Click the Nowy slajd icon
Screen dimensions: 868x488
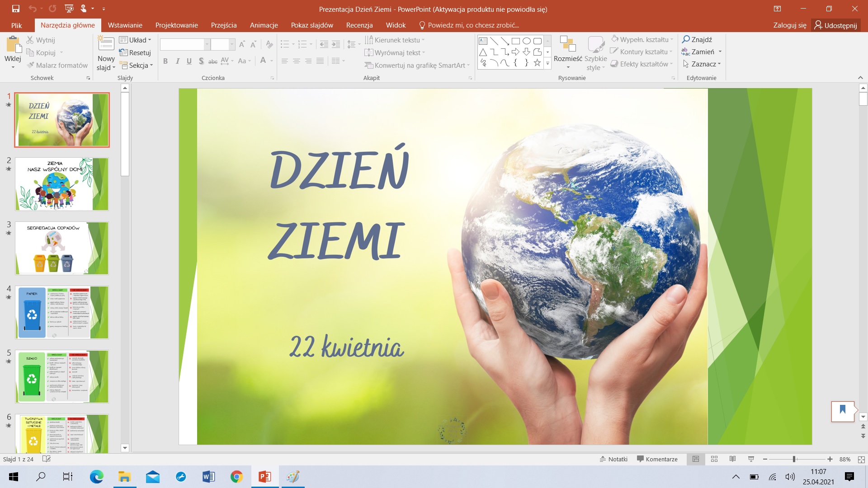click(106, 45)
